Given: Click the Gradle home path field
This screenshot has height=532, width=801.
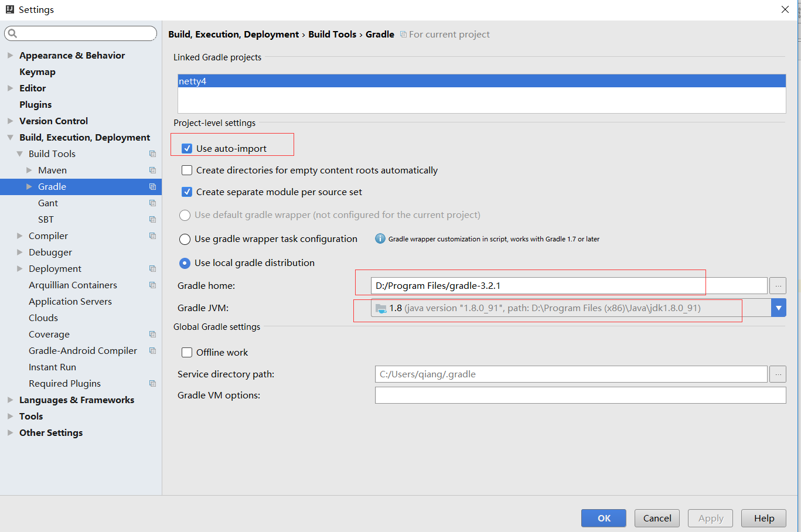Looking at the screenshot, I should pos(569,286).
